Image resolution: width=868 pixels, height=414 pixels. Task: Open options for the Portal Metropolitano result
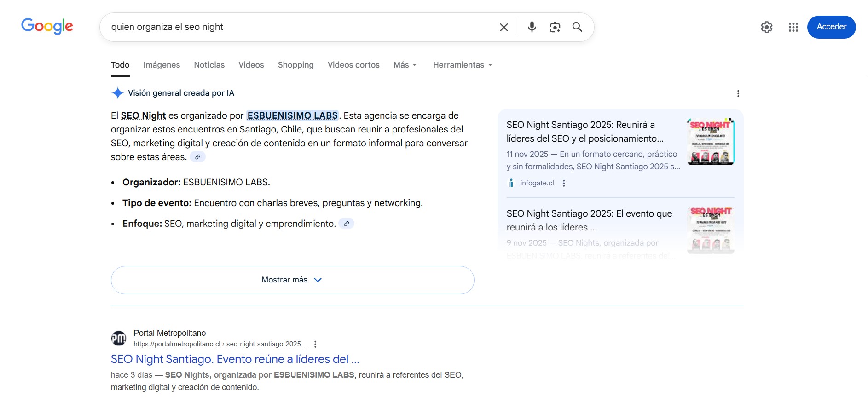coord(315,344)
